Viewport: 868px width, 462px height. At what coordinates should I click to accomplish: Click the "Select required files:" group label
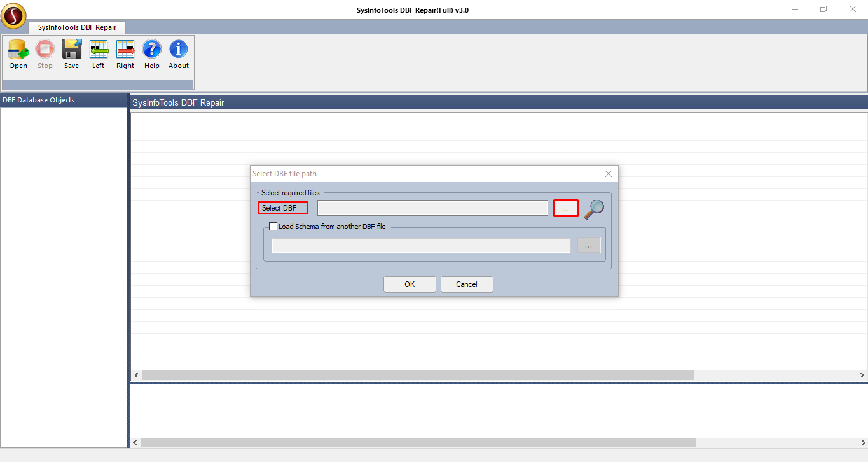(291, 192)
